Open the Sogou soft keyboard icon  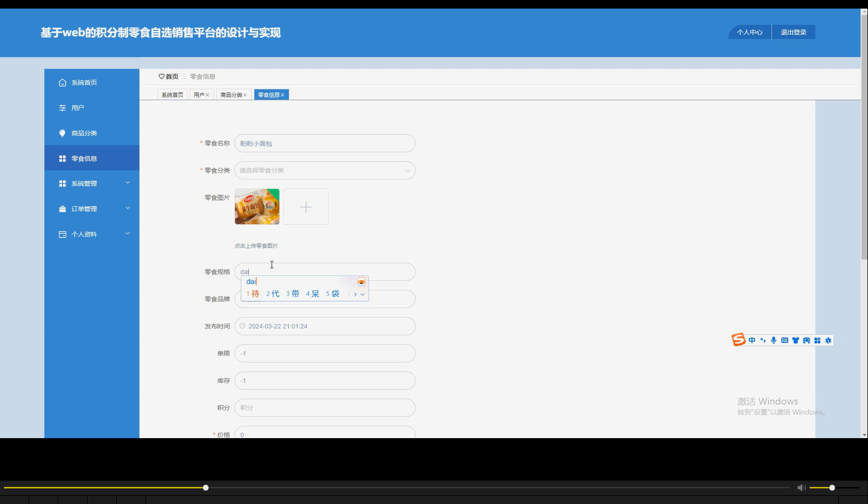[784, 340]
